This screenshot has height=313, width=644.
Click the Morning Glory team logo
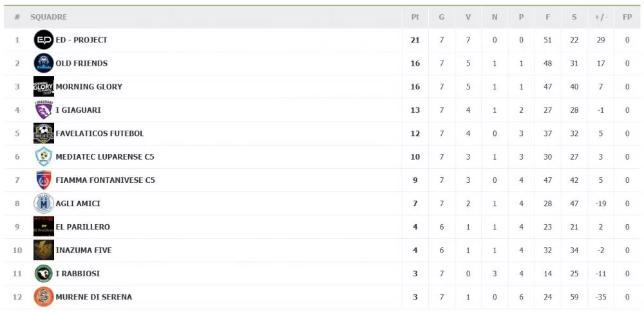coord(44,86)
